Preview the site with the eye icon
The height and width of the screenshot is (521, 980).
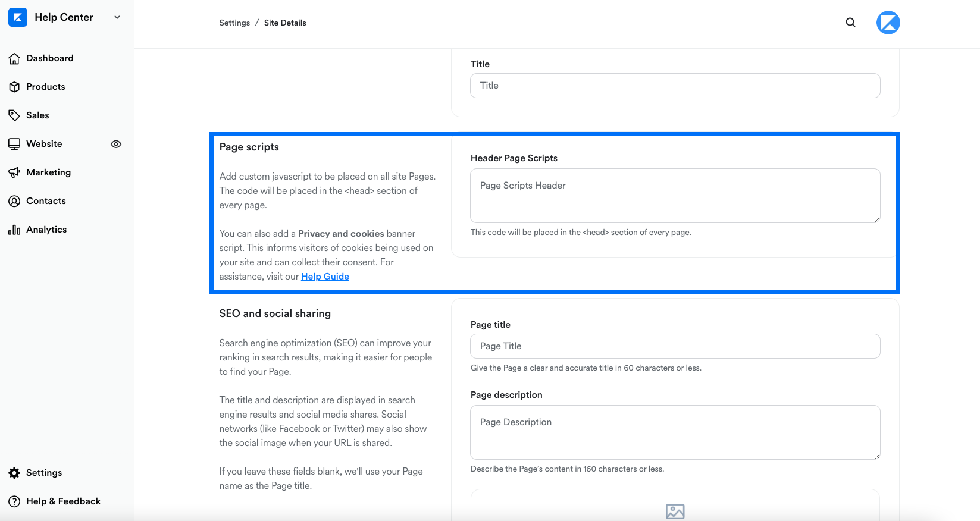click(116, 144)
